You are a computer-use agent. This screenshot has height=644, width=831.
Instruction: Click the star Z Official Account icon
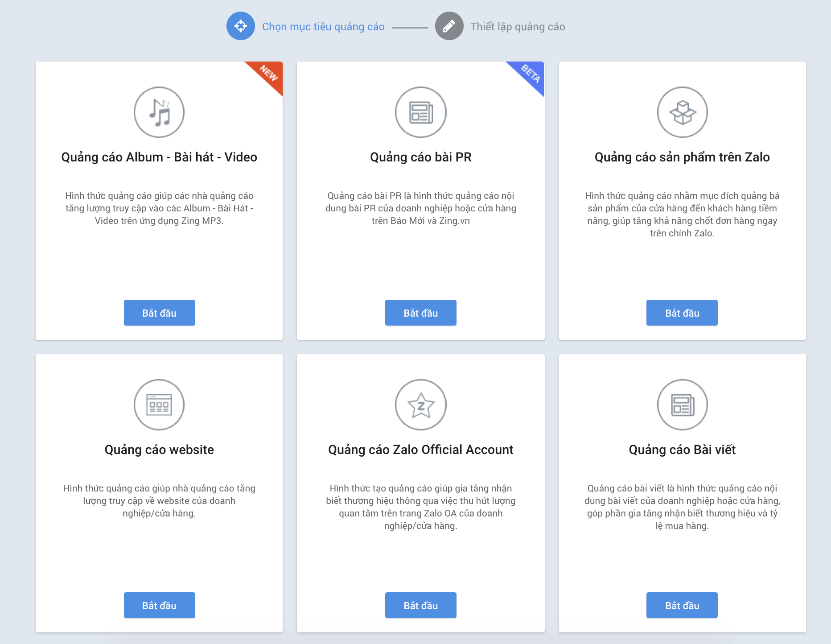[x=421, y=405]
